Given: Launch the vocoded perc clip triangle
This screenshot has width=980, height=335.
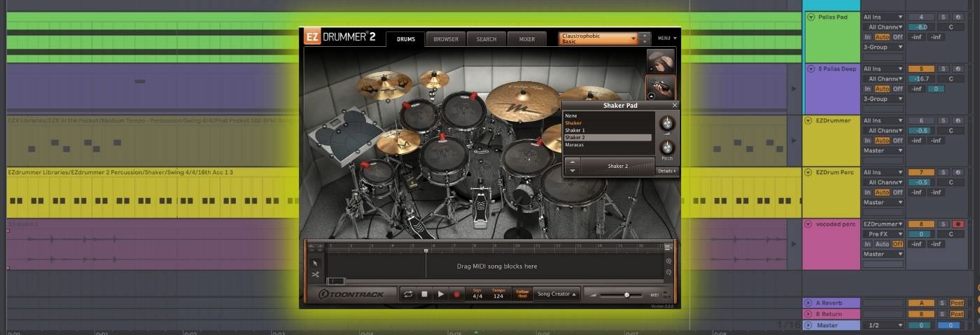Looking at the screenshot, I should [793, 244].
